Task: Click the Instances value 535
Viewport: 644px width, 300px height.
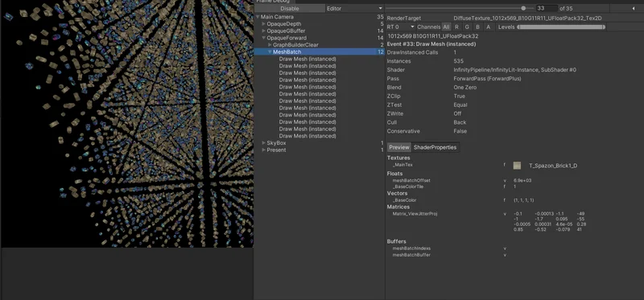Action: pos(458,61)
